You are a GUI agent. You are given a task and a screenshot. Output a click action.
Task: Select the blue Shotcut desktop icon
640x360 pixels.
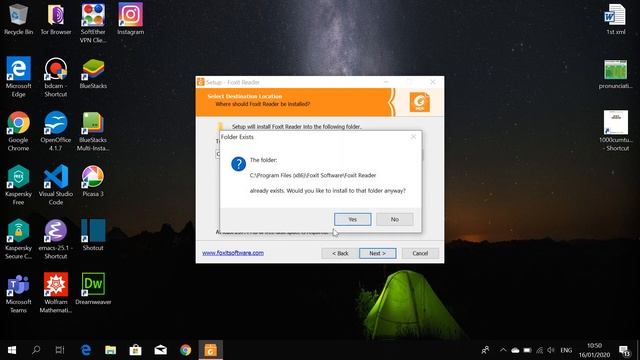pos(93,235)
